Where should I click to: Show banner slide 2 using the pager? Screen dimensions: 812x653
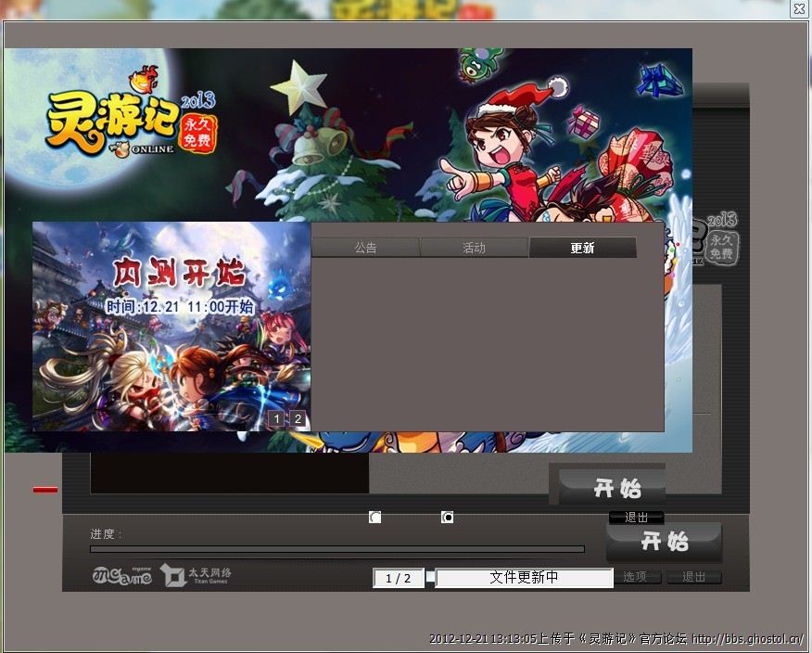click(298, 419)
